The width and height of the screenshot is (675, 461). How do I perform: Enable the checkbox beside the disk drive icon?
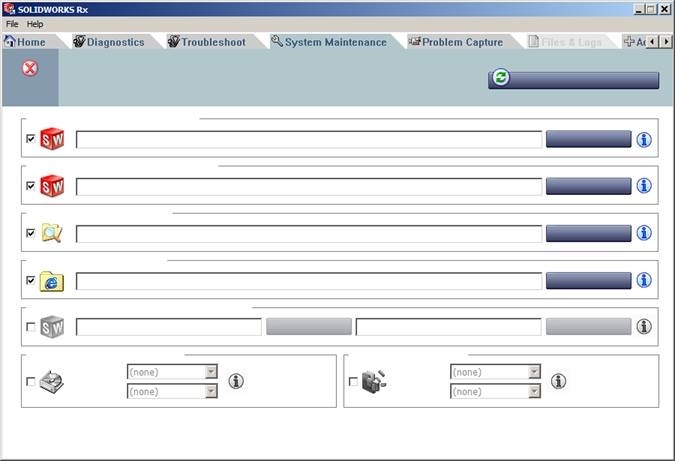click(x=31, y=382)
